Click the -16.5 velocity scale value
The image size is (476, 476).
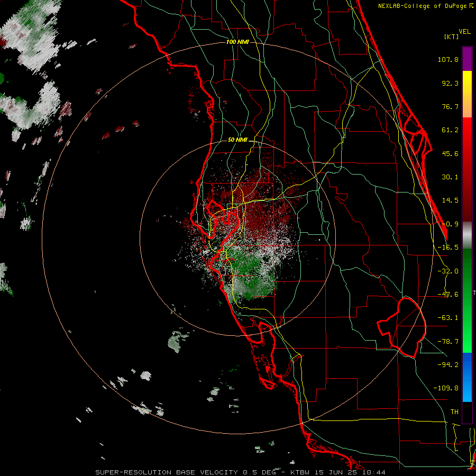(x=448, y=248)
